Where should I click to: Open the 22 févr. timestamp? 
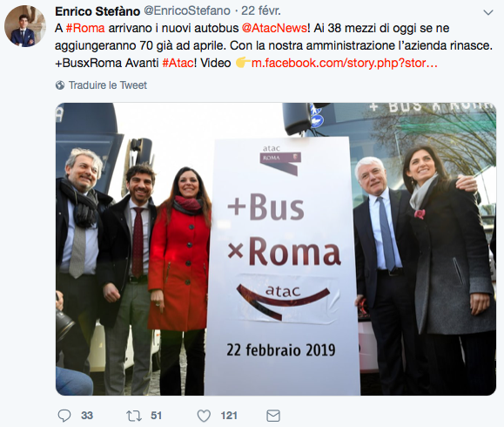(x=261, y=11)
